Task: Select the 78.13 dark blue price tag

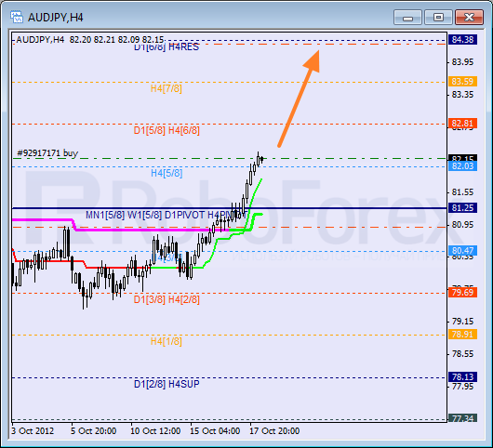Action: tap(462, 376)
